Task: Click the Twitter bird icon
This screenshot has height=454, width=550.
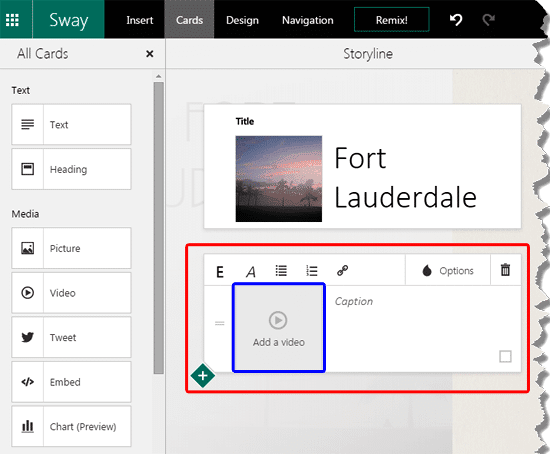Action: pos(27,337)
